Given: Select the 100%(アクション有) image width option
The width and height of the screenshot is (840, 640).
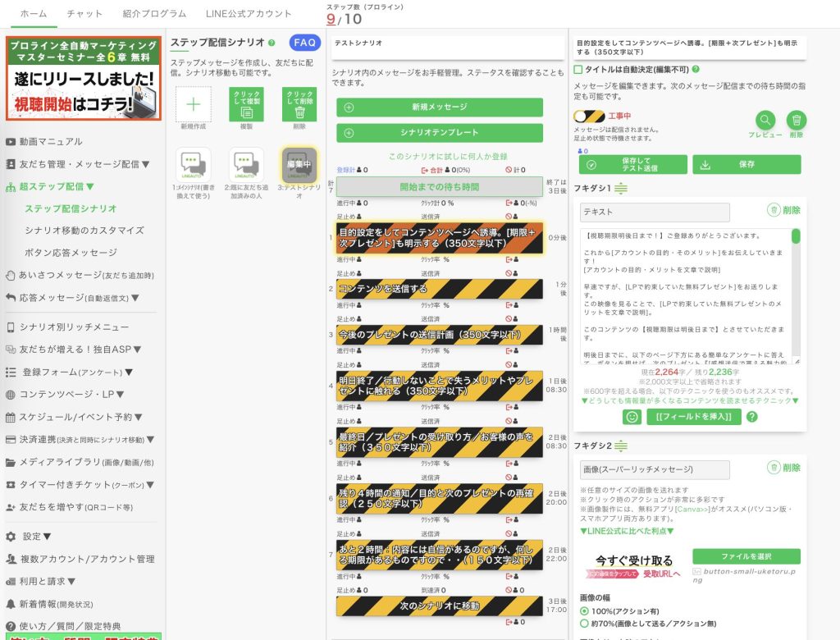Looking at the screenshot, I should click(585, 611).
